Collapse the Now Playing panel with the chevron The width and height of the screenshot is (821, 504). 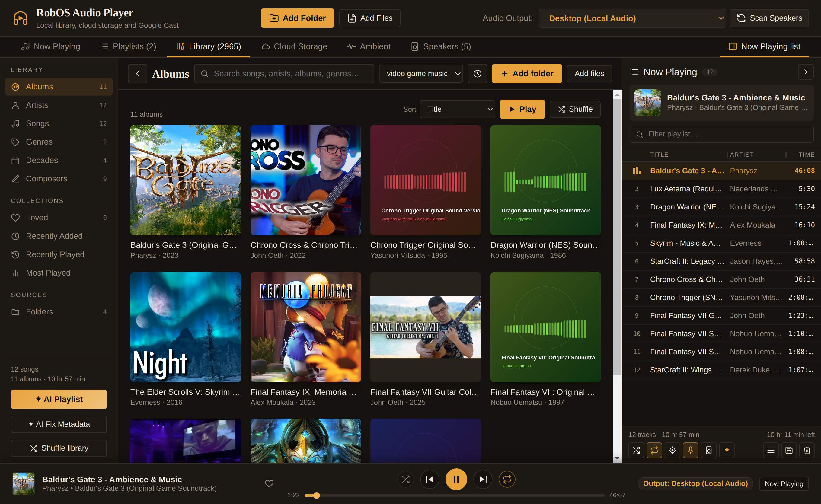coord(805,72)
